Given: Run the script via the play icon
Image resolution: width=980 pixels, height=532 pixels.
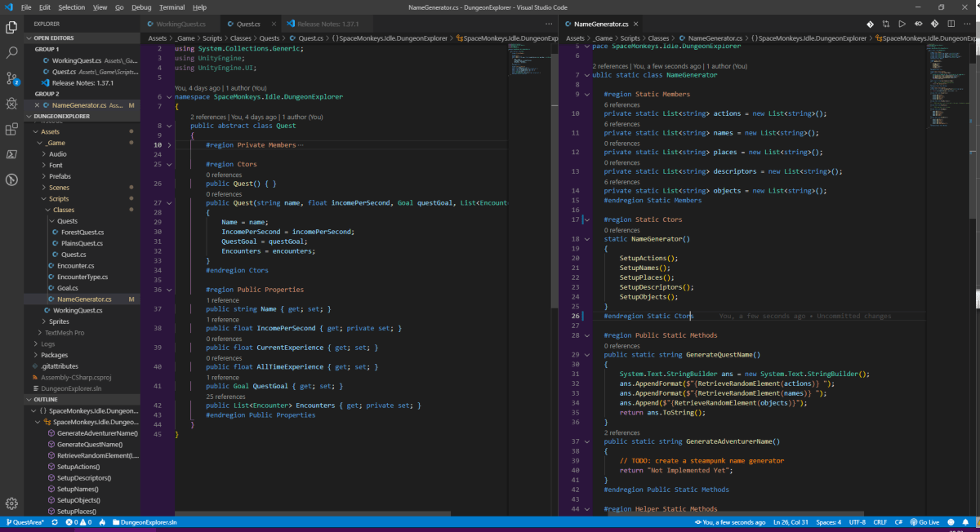Looking at the screenshot, I should tap(902, 24).
